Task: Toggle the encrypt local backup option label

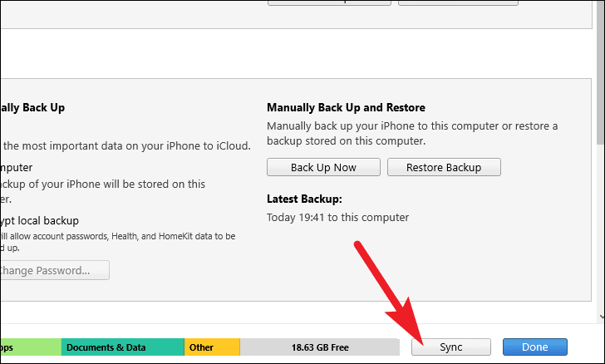Action: (x=39, y=221)
